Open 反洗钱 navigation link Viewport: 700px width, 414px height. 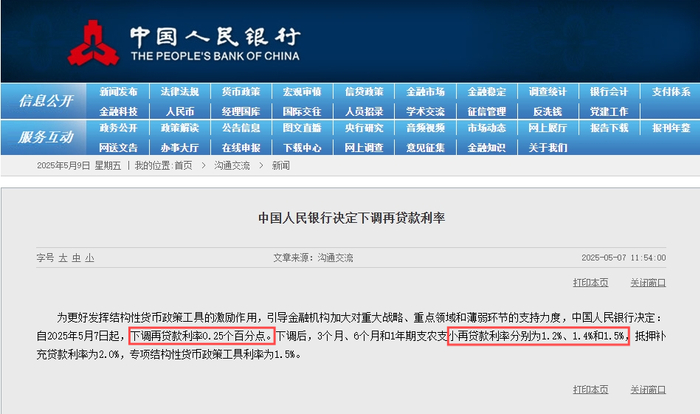click(548, 111)
